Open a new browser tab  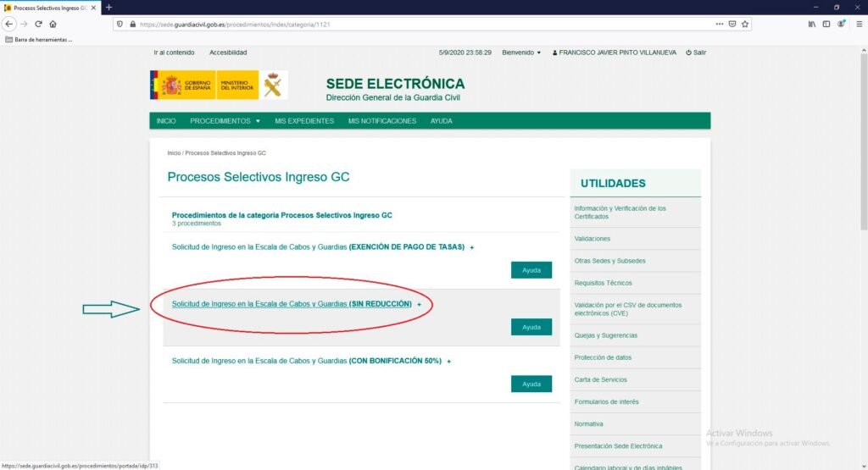109,8
